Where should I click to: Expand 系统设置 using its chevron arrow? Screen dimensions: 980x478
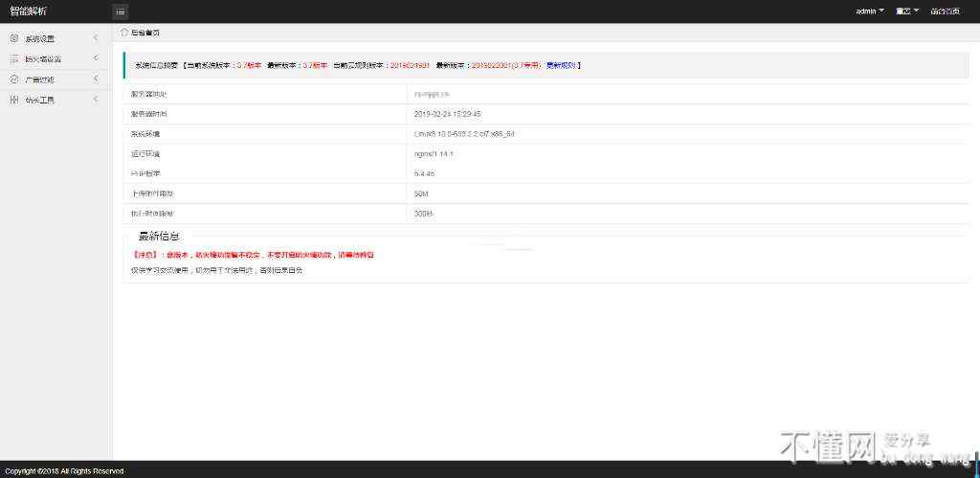(x=96, y=38)
